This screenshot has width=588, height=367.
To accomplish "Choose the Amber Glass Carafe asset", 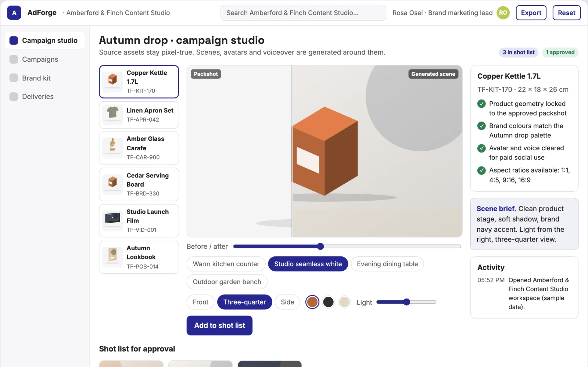I will (x=139, y=148).
